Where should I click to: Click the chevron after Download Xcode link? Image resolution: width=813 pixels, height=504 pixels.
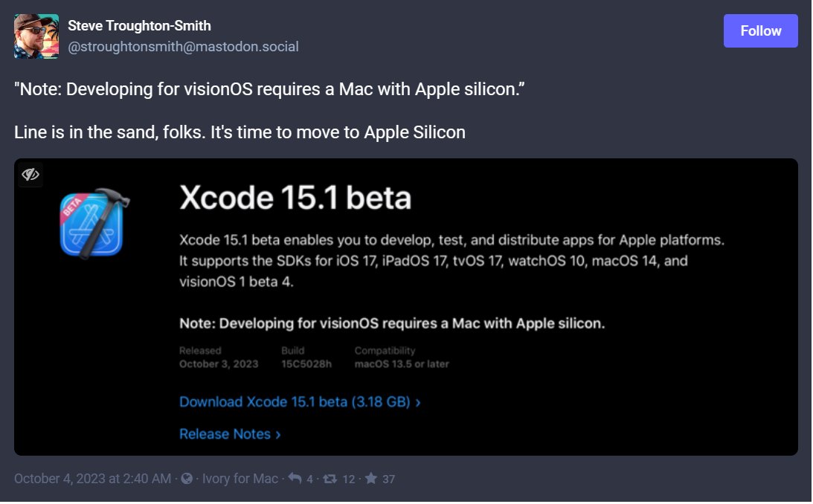pyautogui.click(x=418, y=402)
